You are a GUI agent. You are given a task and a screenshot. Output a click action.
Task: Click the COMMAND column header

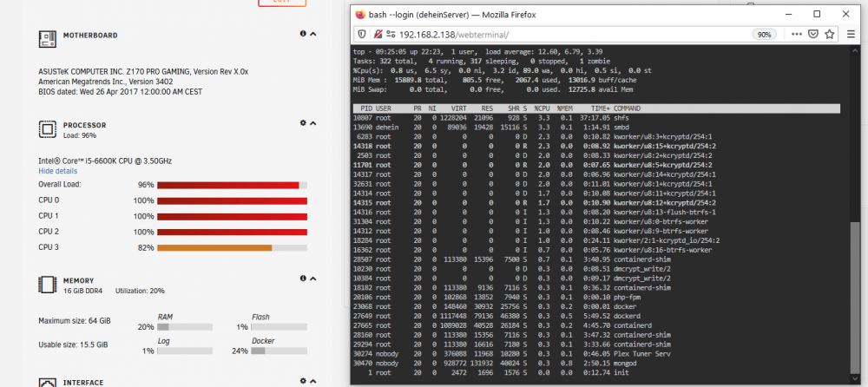point(627,108)
